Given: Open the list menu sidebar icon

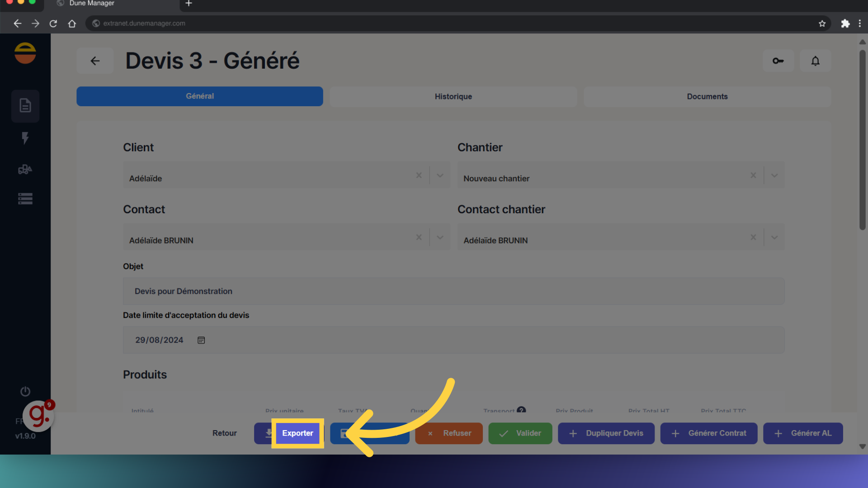Looking at the screenshot, I should (x=25, y=199).
